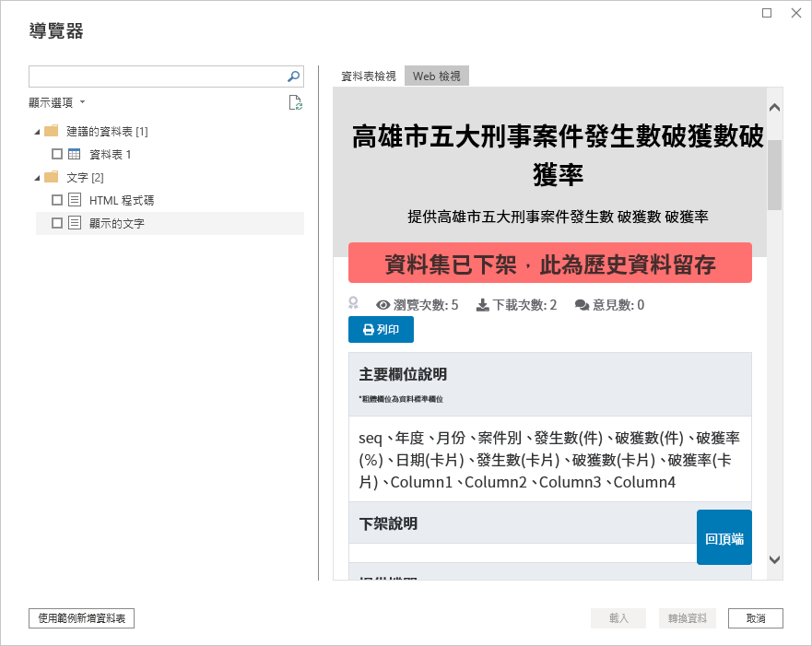812x646 pixels.
Task: Click the 粗體欄位為資料標準欄位 note text
Action: (x=401, y=399)
